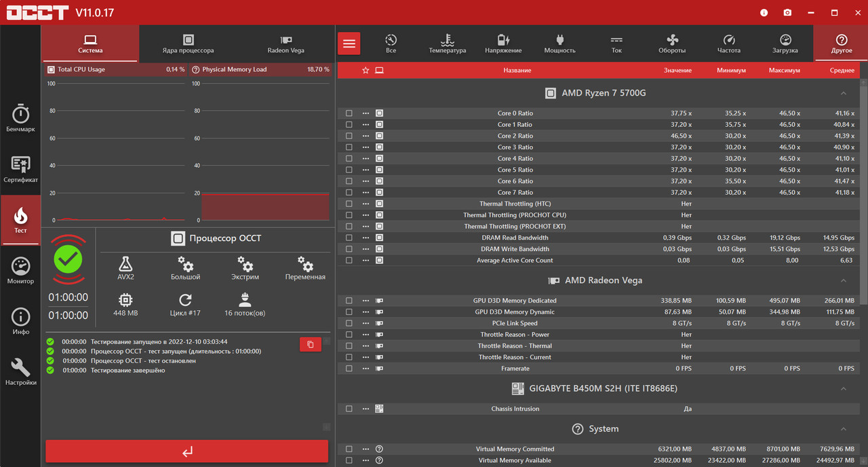Open options dots for Chassis Intrusion
The width and height of the screenshot is (868, 467).
[366, 409]
